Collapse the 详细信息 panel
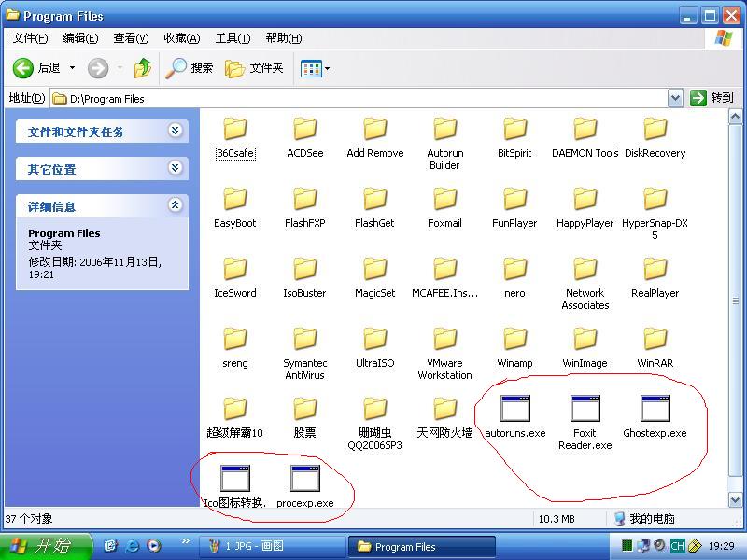This screenshot has width=747, height=560. 175,206
